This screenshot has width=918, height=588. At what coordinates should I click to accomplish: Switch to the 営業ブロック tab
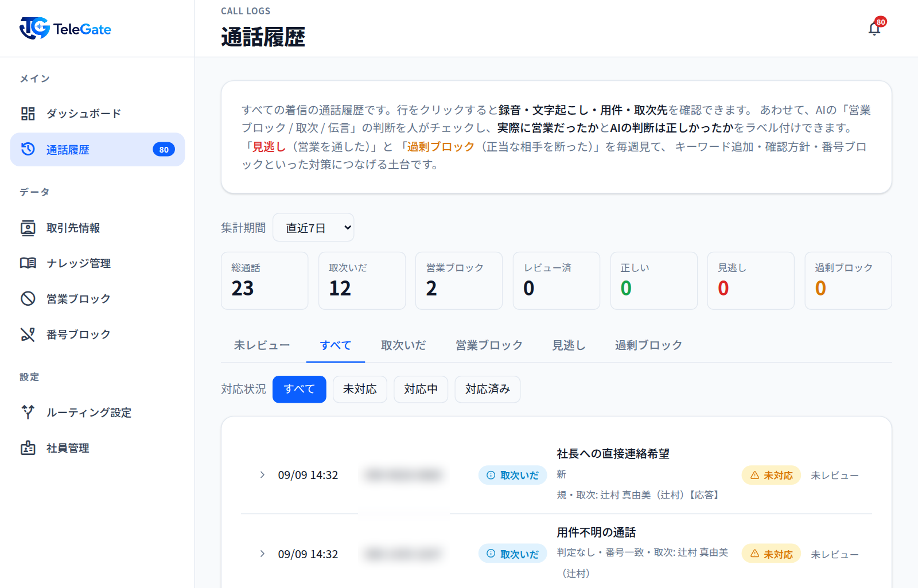tap(489, 345)
